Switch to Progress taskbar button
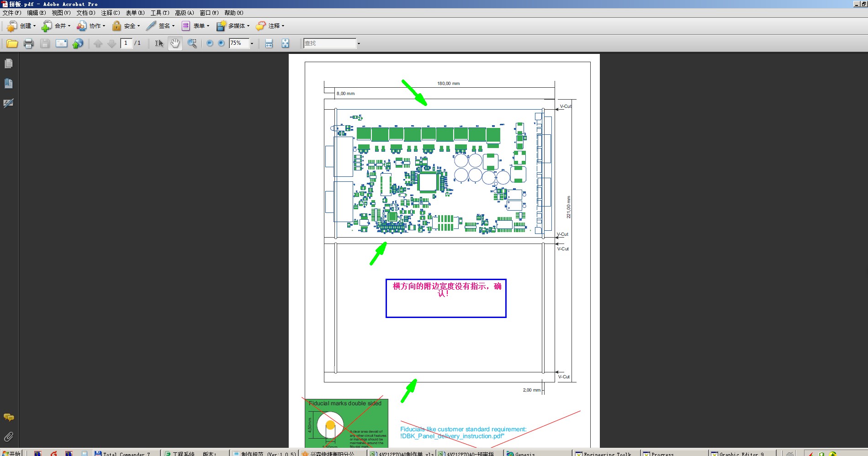Image resolution: width=868 pixels, height=456 pixels. [x=674, y=453]
